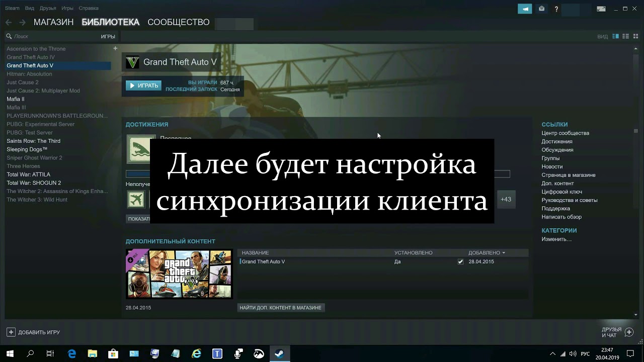The width and height of the screenshot is (644, 362).
Task: Open the ДРУЗЬЯ И ЧАТ panel
Action: coord(611,332)
